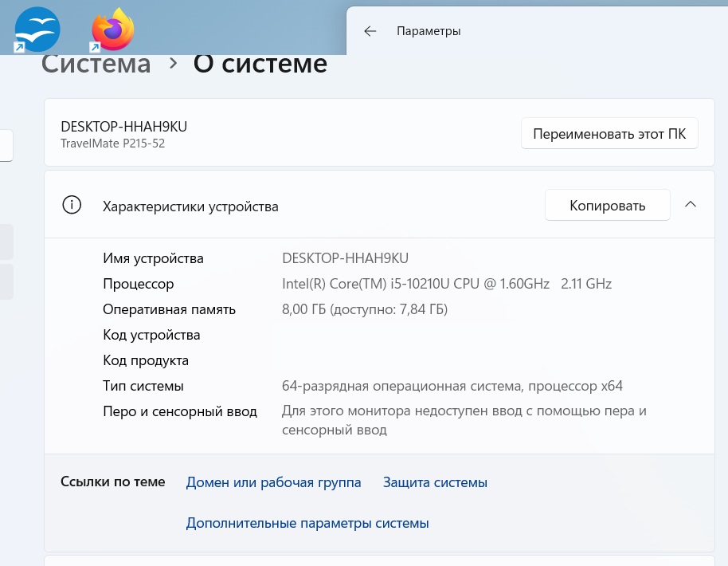Open the Домен или рабочая группа link

273,482
